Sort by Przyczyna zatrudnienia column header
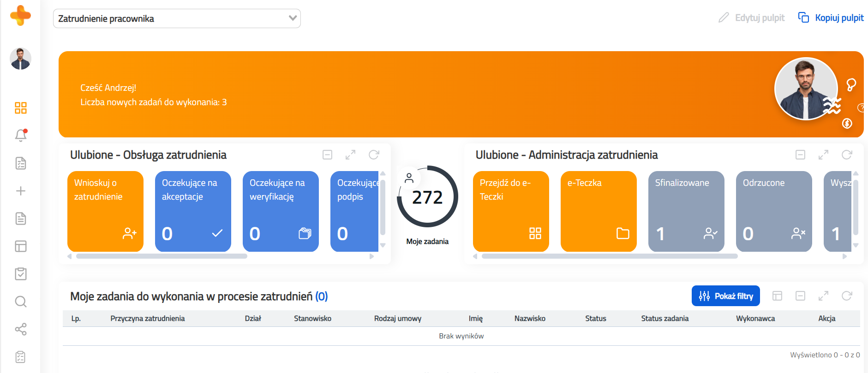The width and height of the screenshot is (868, 373). (x=148, y=319)
